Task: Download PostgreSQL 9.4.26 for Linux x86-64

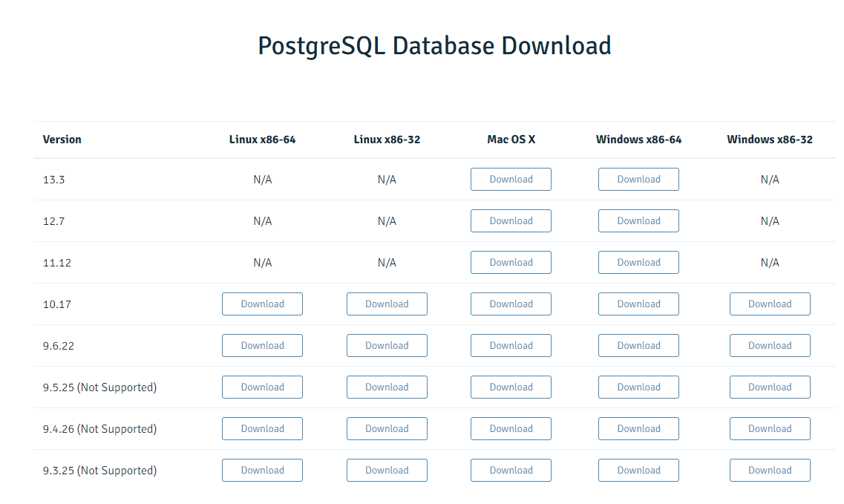Action: (x=262, y=428)
